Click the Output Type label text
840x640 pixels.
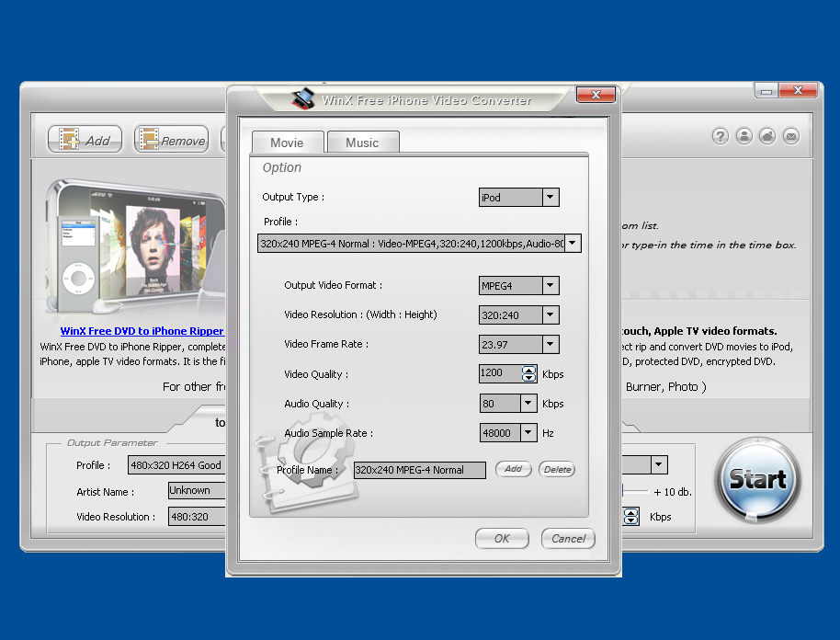pos(293,197)
